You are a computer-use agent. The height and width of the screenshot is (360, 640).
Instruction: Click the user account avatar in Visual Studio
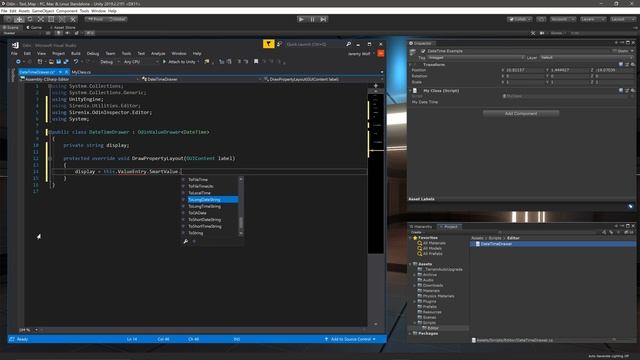tap(380, 53)
